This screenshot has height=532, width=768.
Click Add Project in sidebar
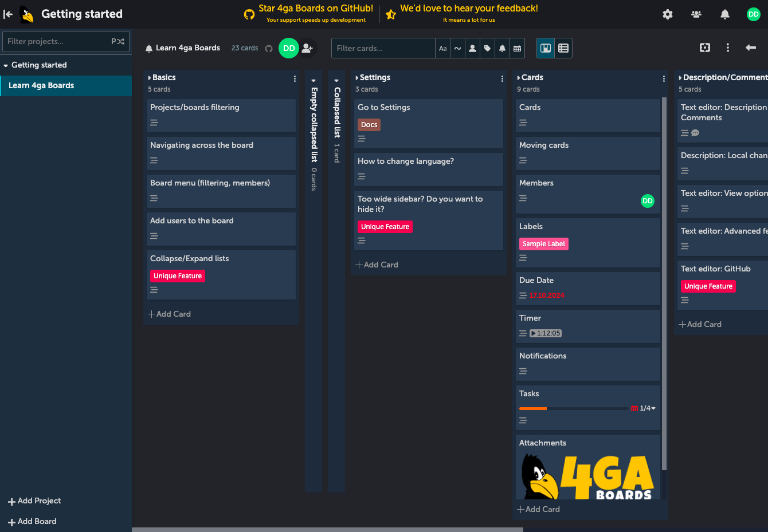point(34,501)
